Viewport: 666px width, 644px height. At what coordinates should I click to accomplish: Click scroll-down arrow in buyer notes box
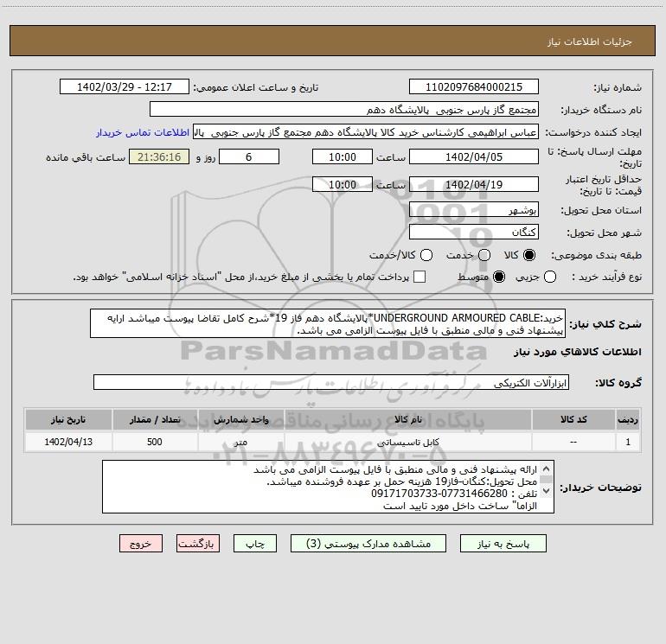547,491
